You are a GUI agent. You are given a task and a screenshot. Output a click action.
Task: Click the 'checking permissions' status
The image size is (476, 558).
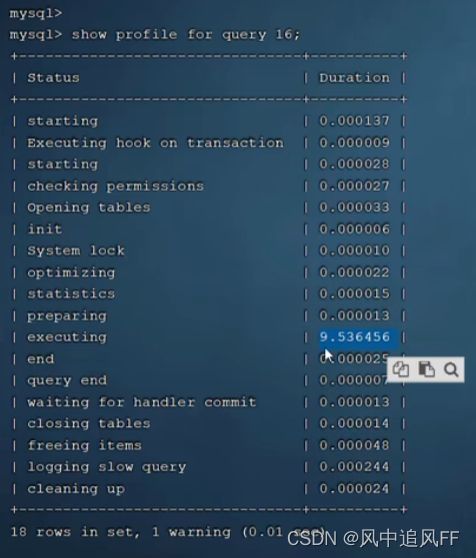pos(116,186)
